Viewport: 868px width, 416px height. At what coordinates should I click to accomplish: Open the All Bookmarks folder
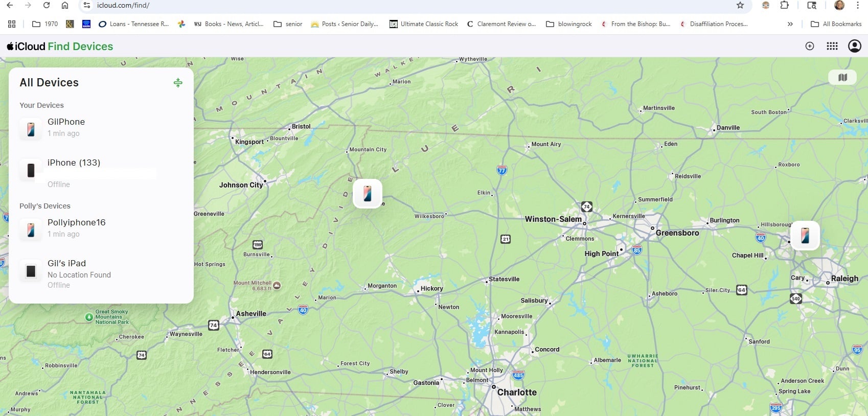click(x=836, y=24)
